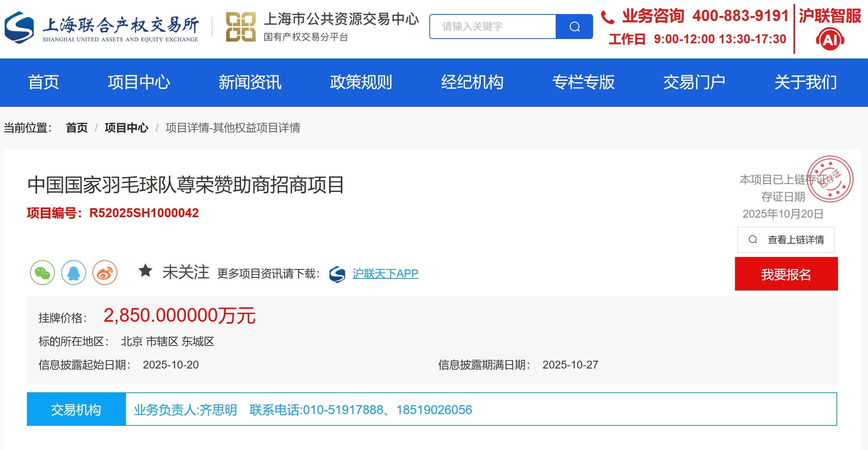Open the 首页 navigation menu
Image resolution: width=868 pixels, height=450 pixels.
[43, 82]
